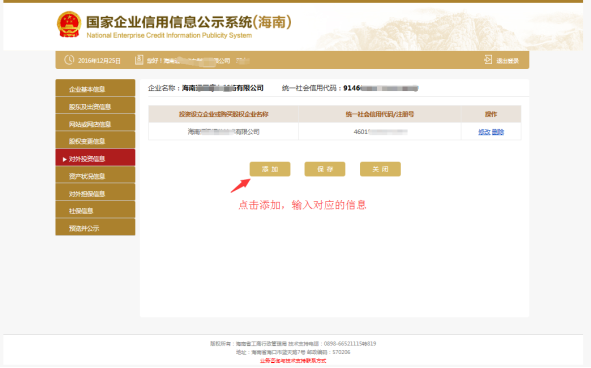591x368 pixels.
Task: Go to 网站或网店信息 in the sidebar
Action: point(95,123)
